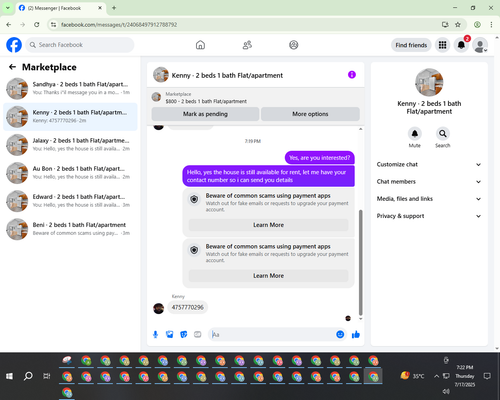Click first Learn More scam warning button
Screen dimensions: 500x400
(268, 225)
